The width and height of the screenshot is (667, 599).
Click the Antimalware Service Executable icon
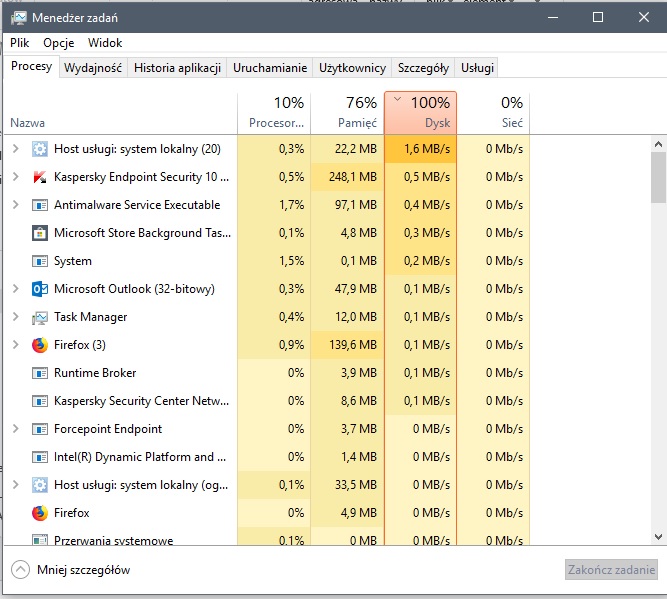tap(40, 205)
